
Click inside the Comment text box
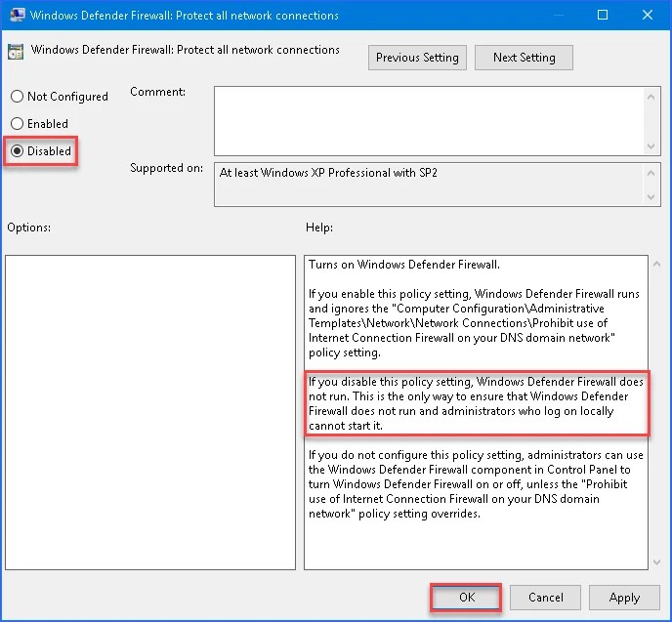point(429,121)
